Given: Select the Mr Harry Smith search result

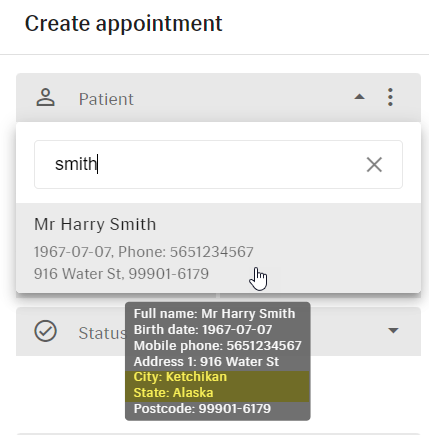Looking at the screenshot, I should click(218, 248).
